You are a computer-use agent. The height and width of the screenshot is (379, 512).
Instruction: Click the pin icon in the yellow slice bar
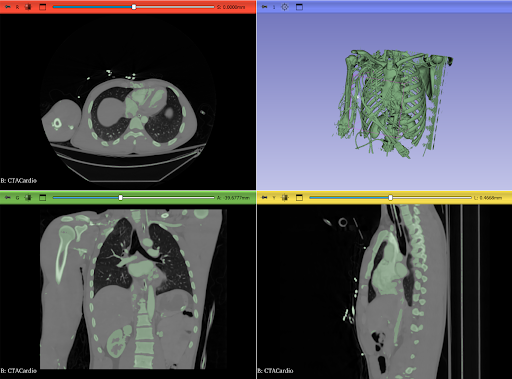coord(264,198)
